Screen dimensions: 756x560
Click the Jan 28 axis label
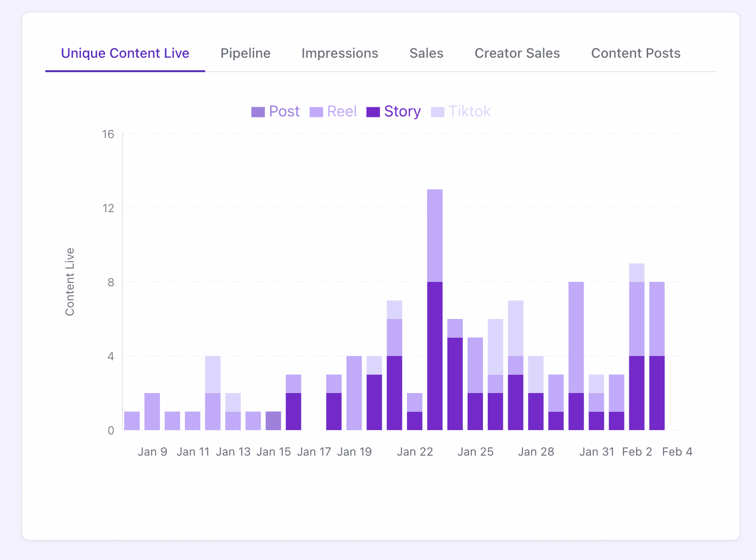pyautogui.click(x=536, y=452)
